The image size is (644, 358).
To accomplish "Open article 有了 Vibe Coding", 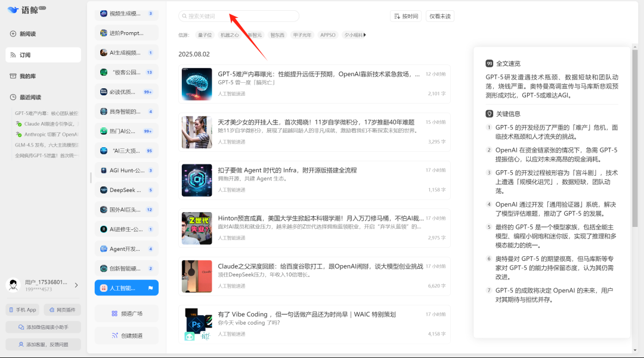I will click(x=315, y=324).
